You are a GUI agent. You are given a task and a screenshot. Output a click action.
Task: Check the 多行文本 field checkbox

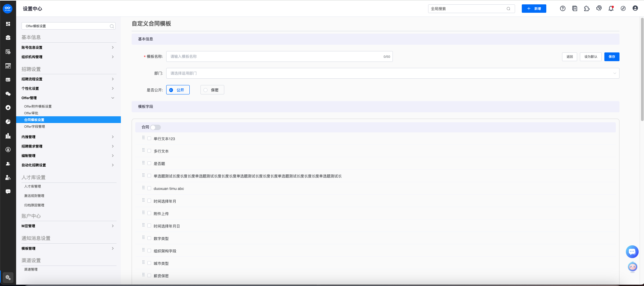click(149, 151)
